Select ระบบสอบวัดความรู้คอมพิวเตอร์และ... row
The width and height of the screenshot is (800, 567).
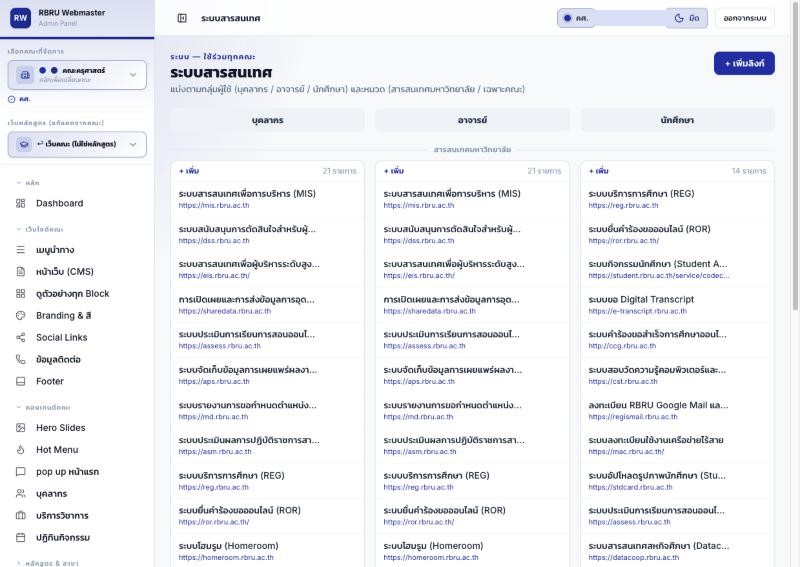677,375
